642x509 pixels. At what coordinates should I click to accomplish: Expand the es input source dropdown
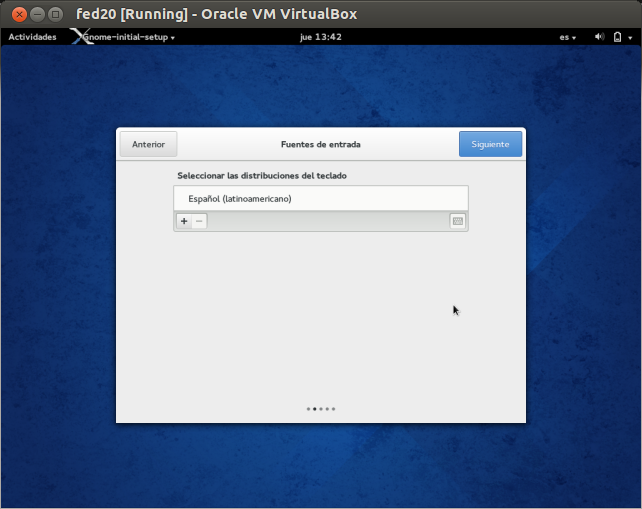pyautogui.click(x=567, y=37)
